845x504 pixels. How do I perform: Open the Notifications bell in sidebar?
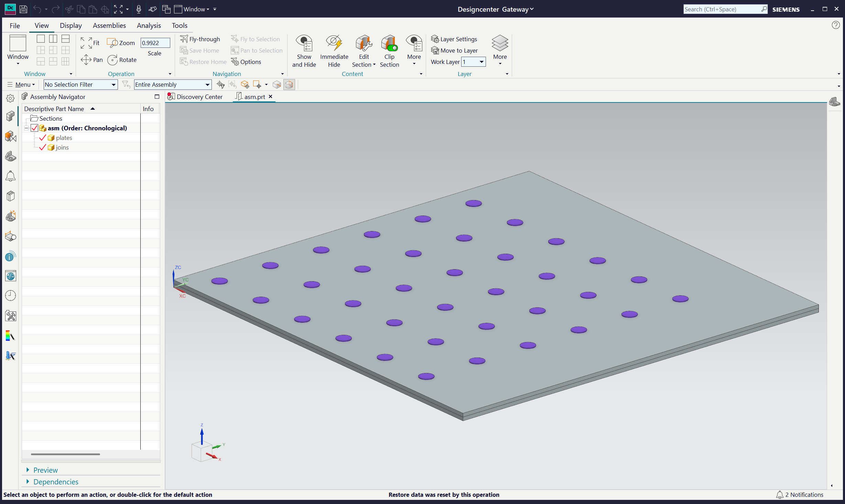[10, 176]
